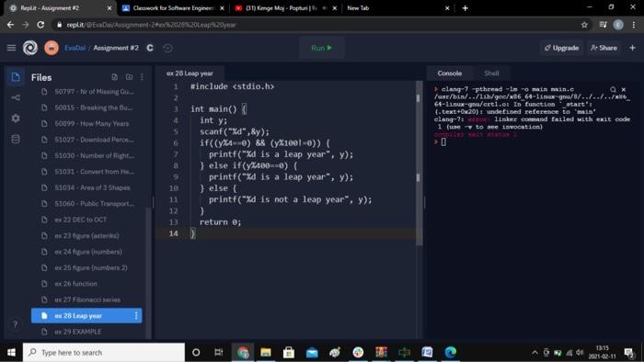Open the Replit hamburger menu
Screen dimensions: 644x362
(x=11, y=48)
